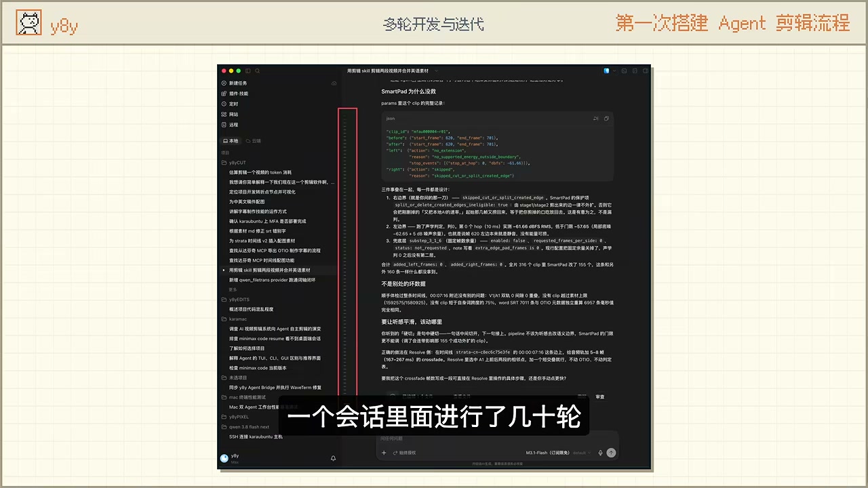Switch to the 云端 tab
The image size is (868, 488).
tap(254, 141)
